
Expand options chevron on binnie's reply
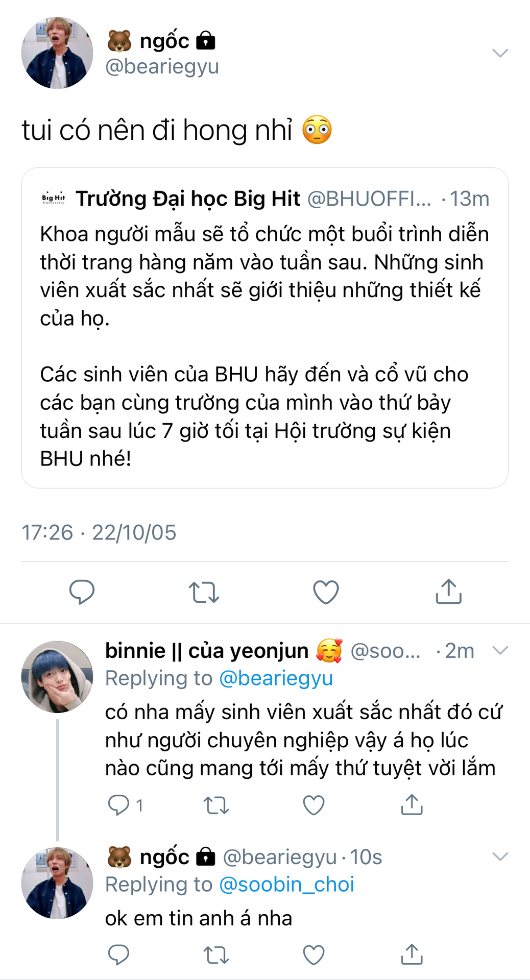click(x=500, y=650)
